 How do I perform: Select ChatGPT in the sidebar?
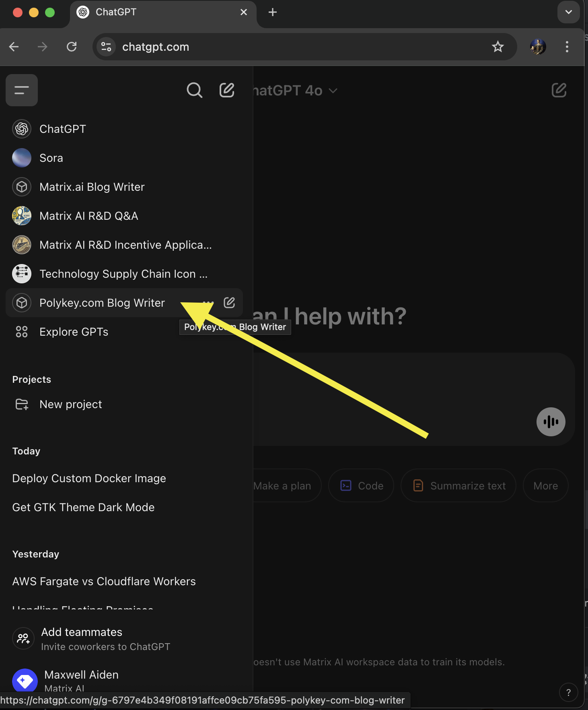124,129
